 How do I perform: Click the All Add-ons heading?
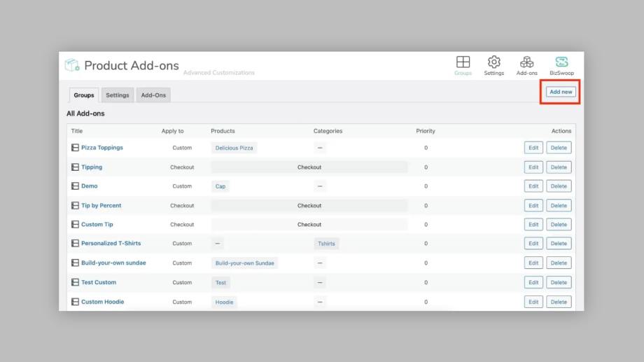(85, 113)
